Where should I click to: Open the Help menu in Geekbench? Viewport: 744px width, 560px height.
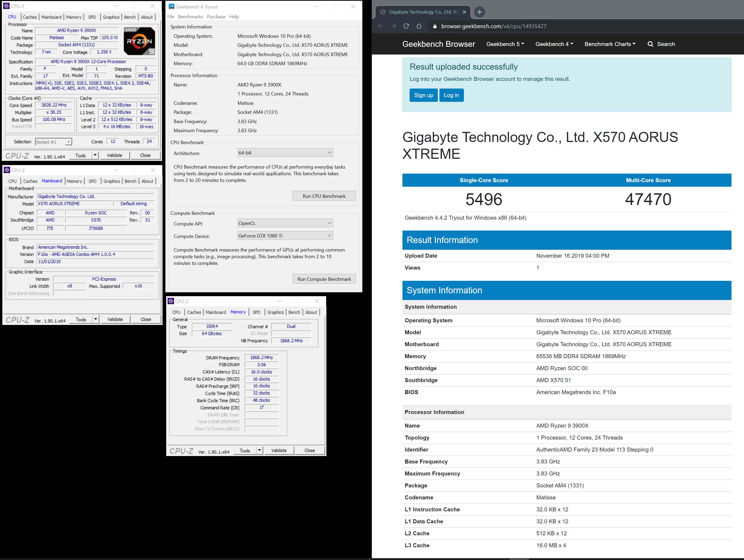tap(234, 17)
